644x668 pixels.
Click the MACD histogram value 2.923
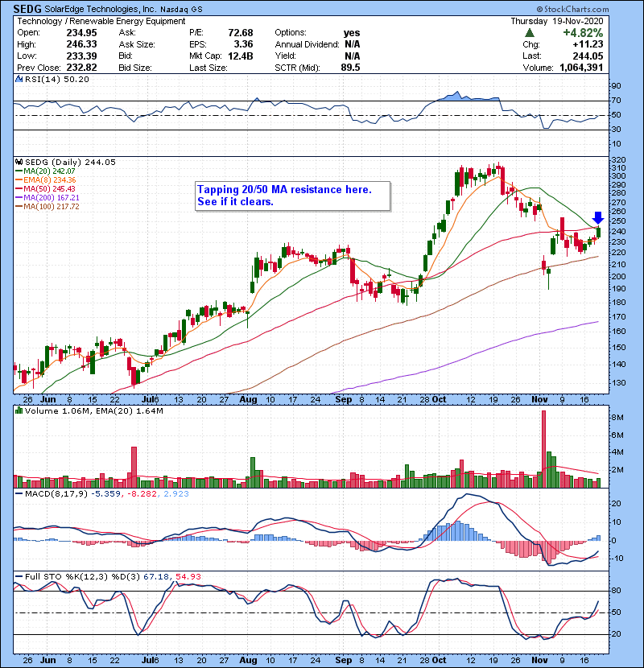(176, 494)
